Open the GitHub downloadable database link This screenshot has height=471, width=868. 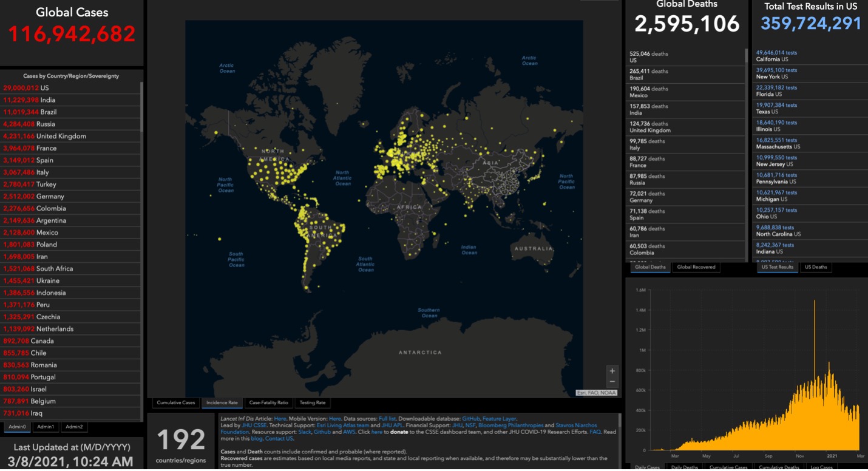[x=471, y=418]
